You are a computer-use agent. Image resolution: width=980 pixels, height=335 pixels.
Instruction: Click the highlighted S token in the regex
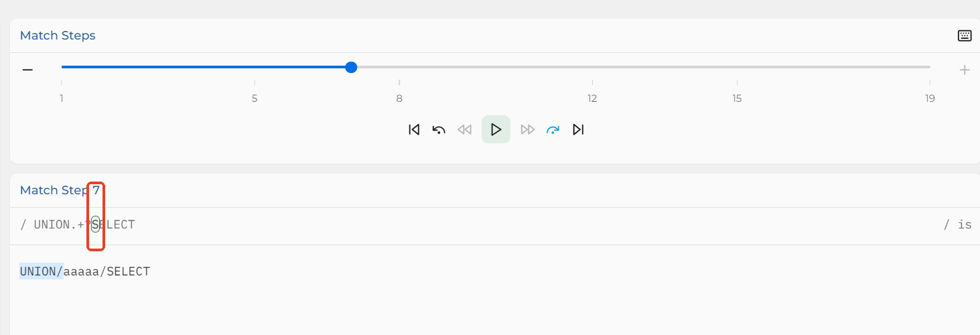click(x=96, y=224)
